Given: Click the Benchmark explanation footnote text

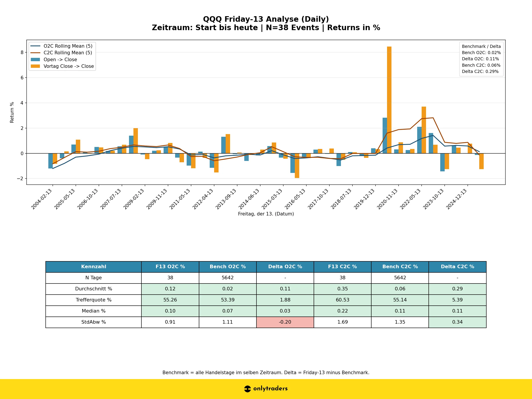Looking at the screenshot, I should [x=266, y=373].
